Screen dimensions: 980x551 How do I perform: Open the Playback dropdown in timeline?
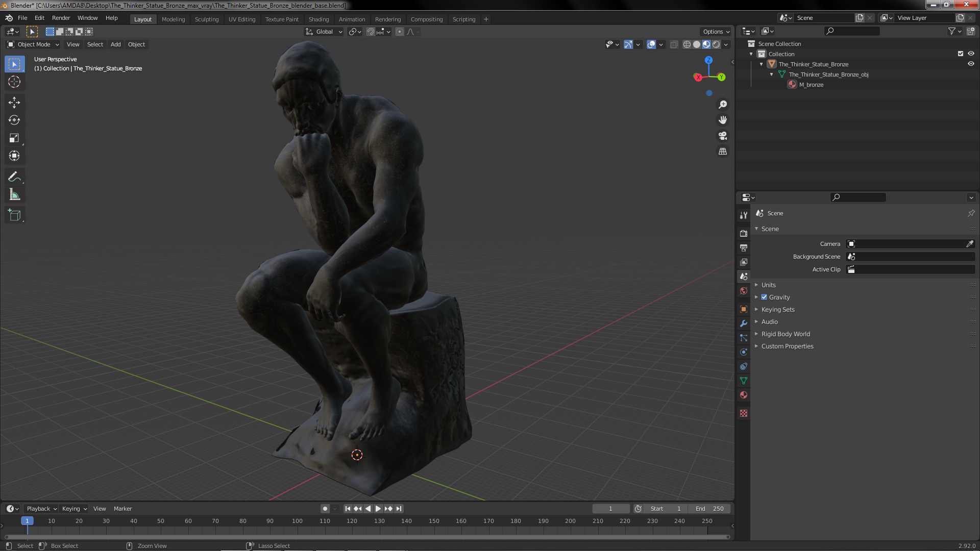[41, 509]
